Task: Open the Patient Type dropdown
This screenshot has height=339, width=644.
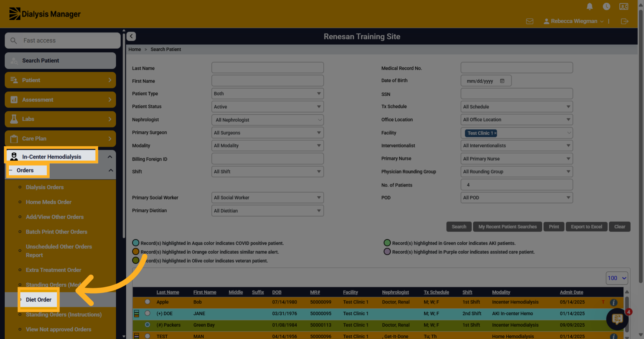Action: (x=268, y=94)
